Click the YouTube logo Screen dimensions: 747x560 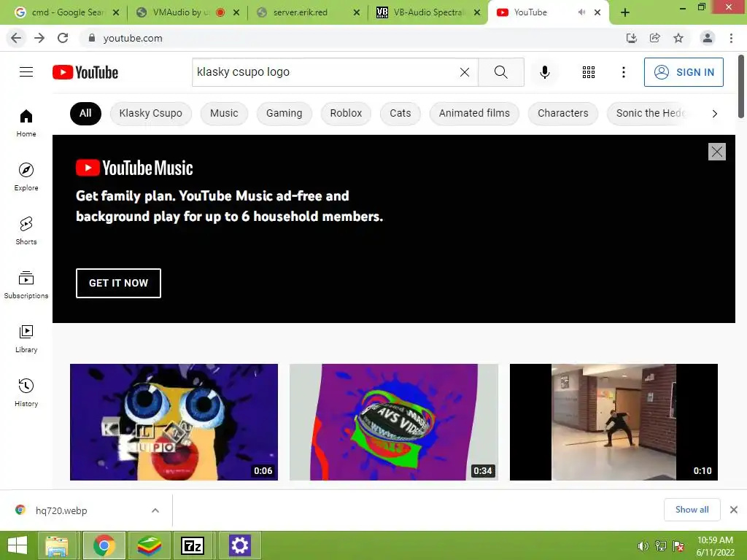coord(85,72)
